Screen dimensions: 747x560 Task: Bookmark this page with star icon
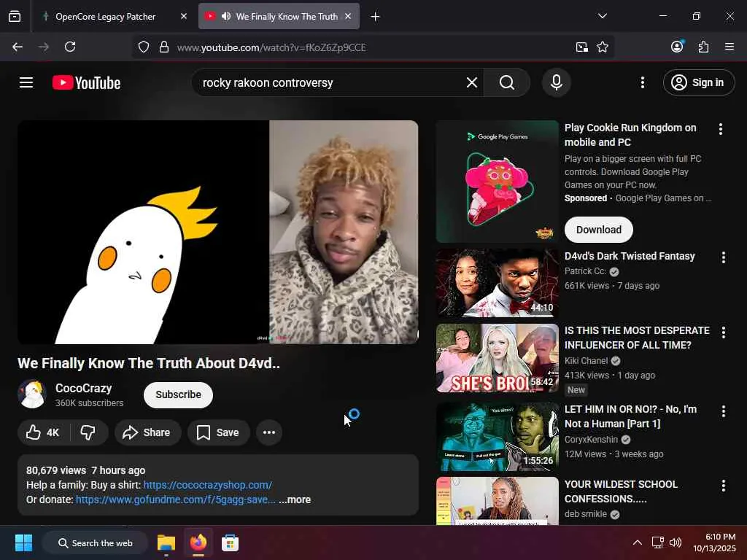click(x=603, y=47)
